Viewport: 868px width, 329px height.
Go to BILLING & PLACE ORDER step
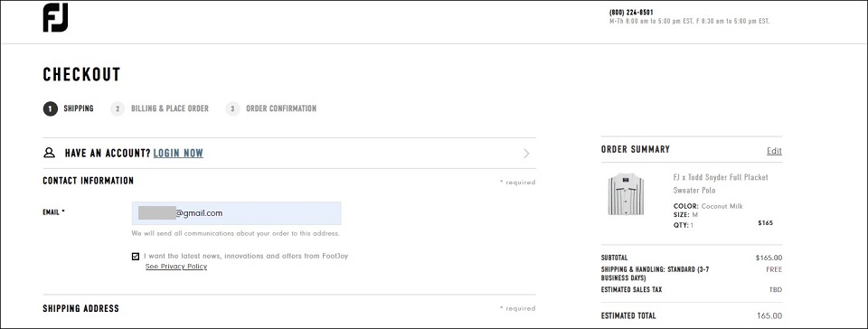pyautogui.click(x=170, y=109)
